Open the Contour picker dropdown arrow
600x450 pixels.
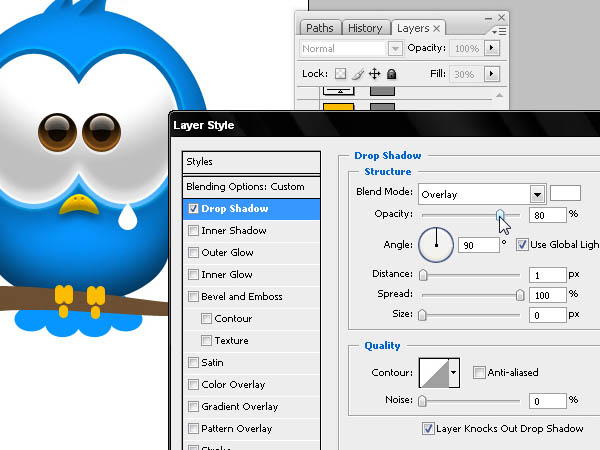pos(454,373)
